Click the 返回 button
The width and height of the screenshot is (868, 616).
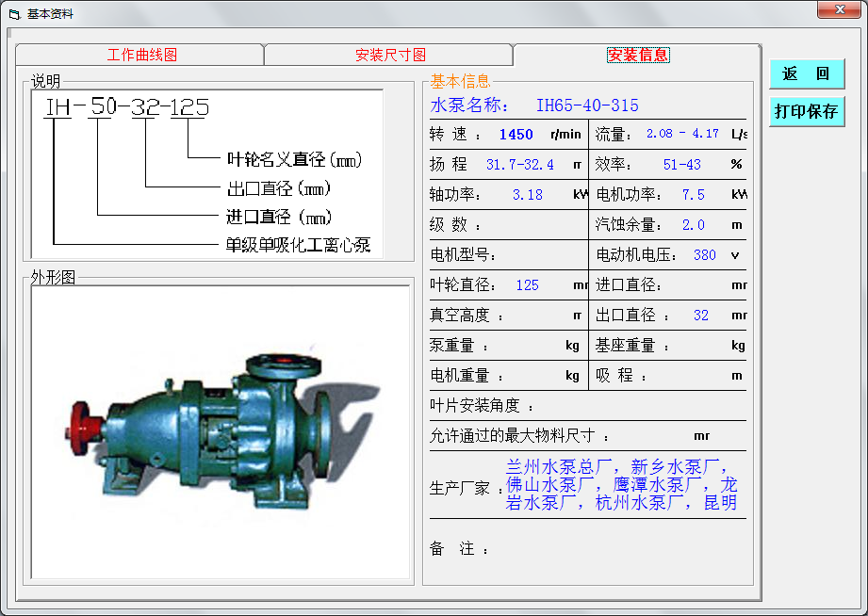[x=807, y=73]
